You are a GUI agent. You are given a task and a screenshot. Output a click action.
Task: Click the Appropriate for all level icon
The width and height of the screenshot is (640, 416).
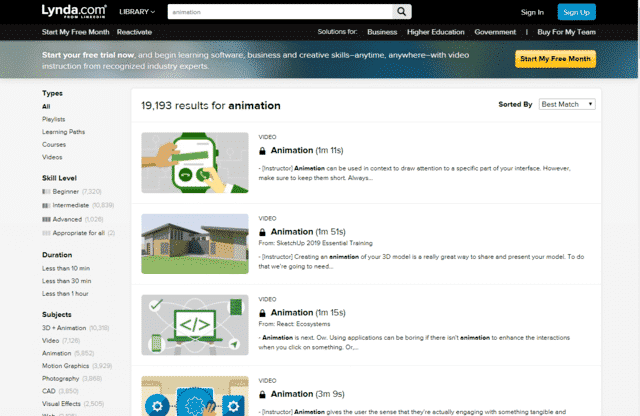(x=46, y=234)
